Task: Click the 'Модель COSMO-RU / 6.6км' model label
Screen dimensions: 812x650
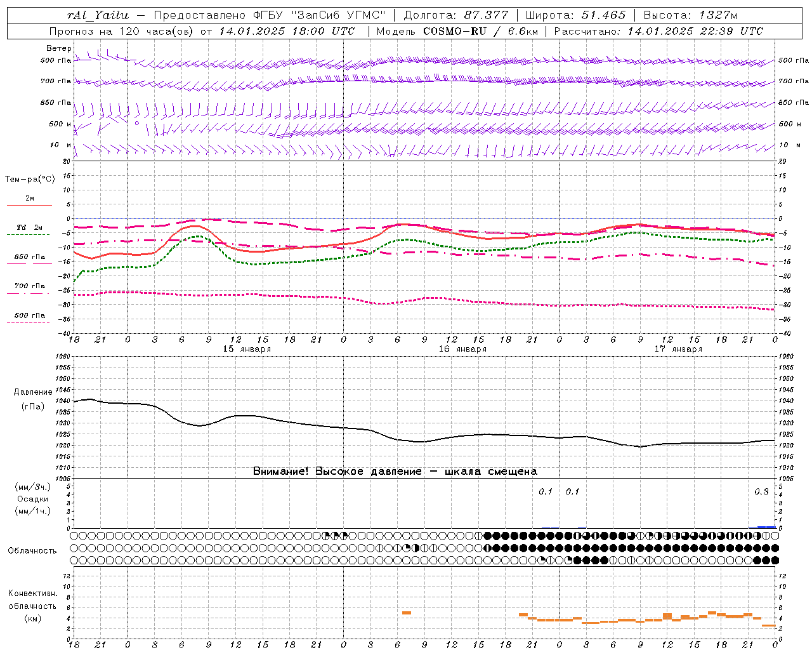Action: click(x=456, y=31)
